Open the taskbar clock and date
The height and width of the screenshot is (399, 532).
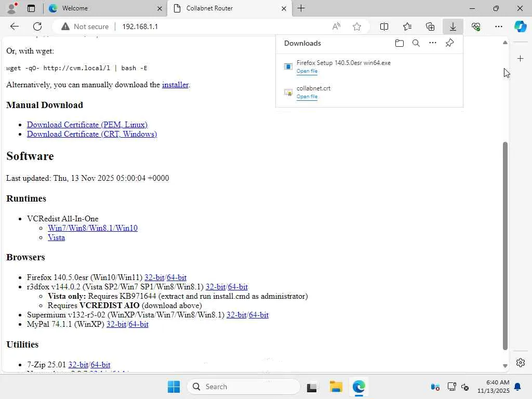pyautogui.click(x=494, y=387)
